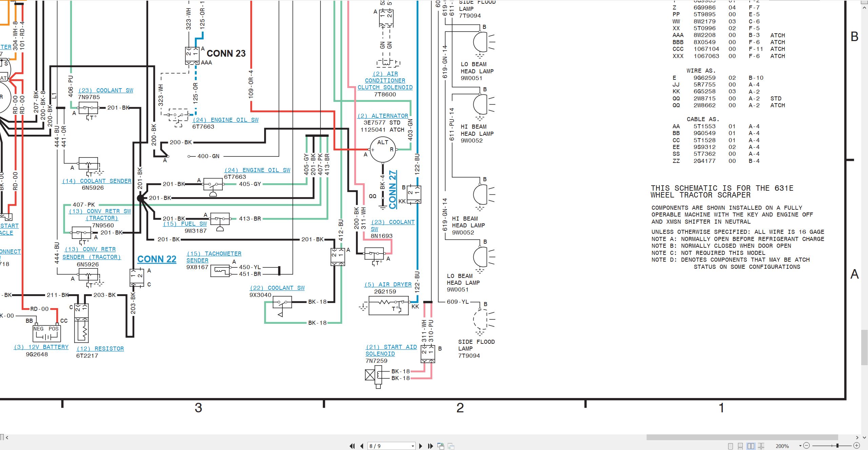Click the WIRE AS. table heading
Screen dimensions: 868x450
[x=701, y=71]
